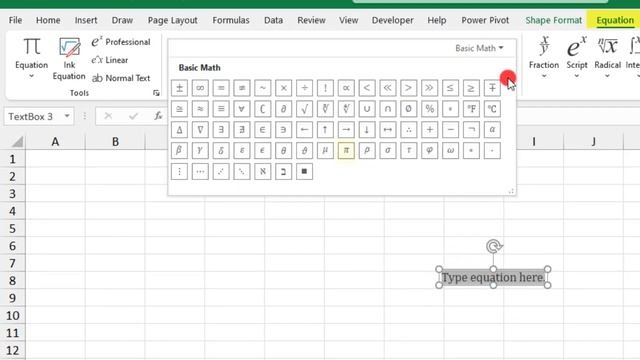Screen dimensions: 640x360
Task: Switch to the Home tab
Action: tap(48, 20)
